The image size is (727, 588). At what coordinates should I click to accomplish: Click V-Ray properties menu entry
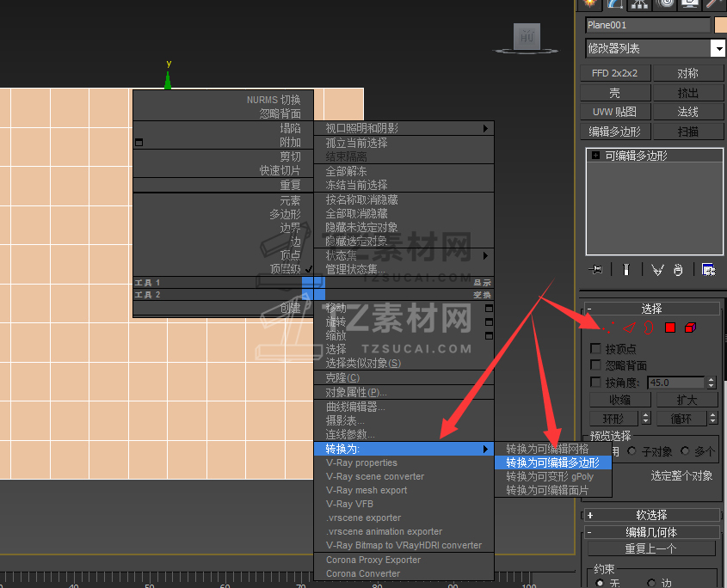point(404,462)
